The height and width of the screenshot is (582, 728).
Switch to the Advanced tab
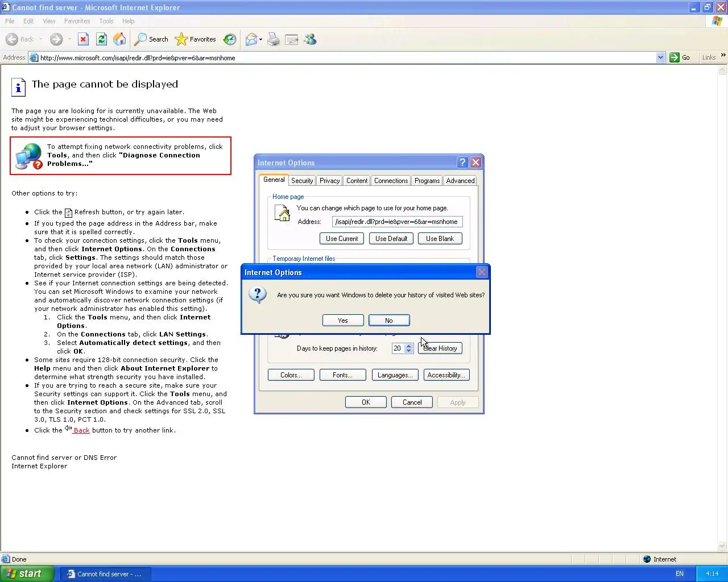461,181
